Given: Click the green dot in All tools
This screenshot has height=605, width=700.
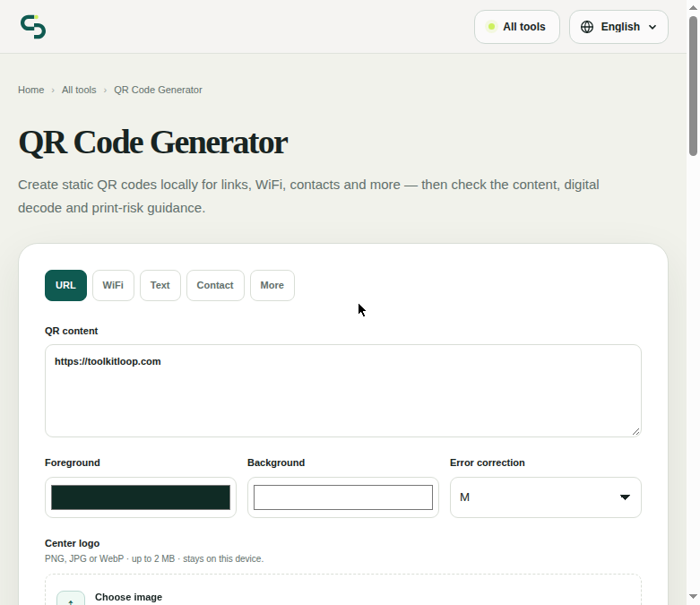Looking at the screenshot, I should 491,27.
